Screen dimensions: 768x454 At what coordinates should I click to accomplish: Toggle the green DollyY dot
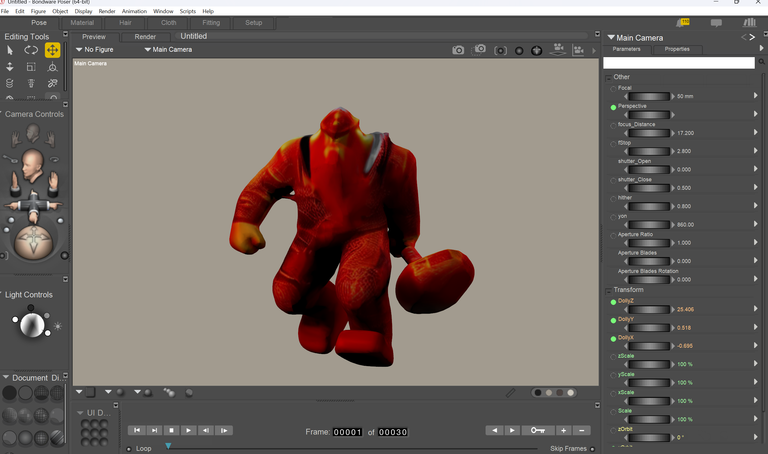(x=613, y=320)
